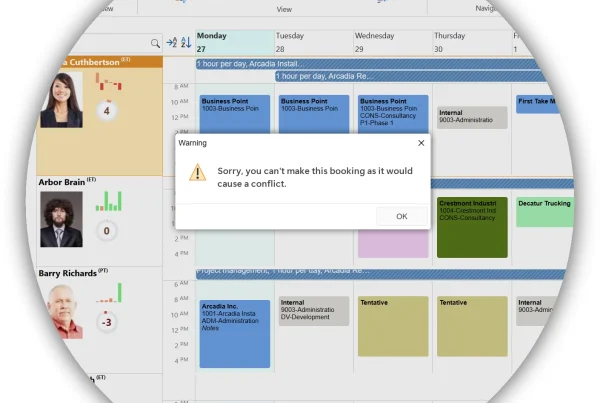
Task: Select Barry's Wednesday Tentative booking
Action: coord(393,326)
